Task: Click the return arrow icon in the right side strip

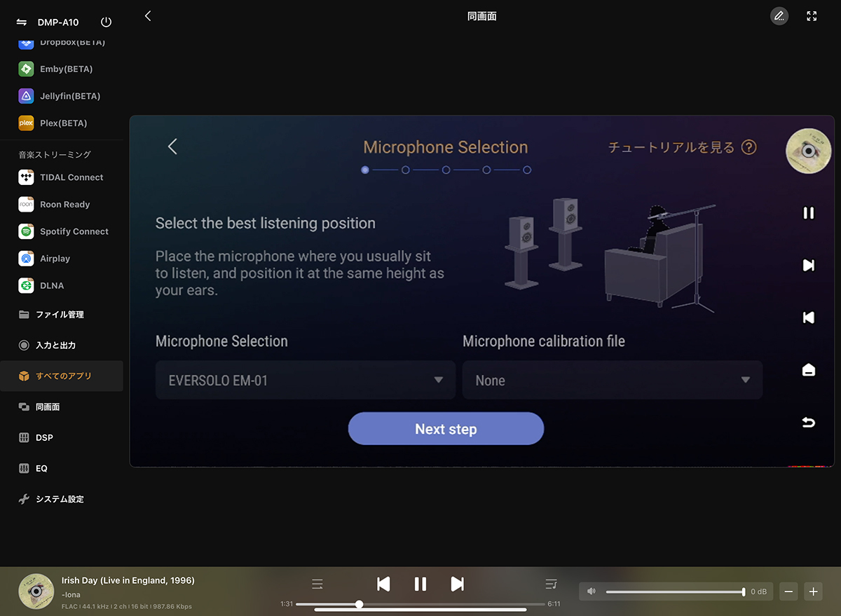Action: (x=808, y=422)
